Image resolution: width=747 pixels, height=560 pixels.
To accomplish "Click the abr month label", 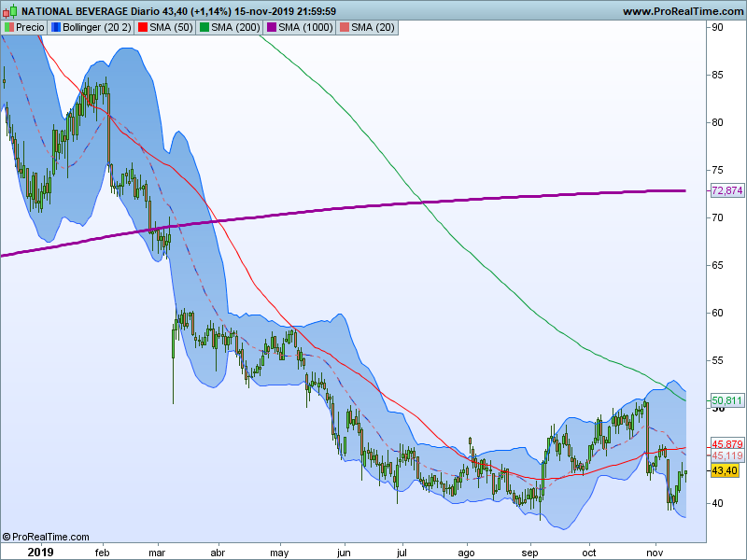I will pyautogui.click(x=218, y=553).
